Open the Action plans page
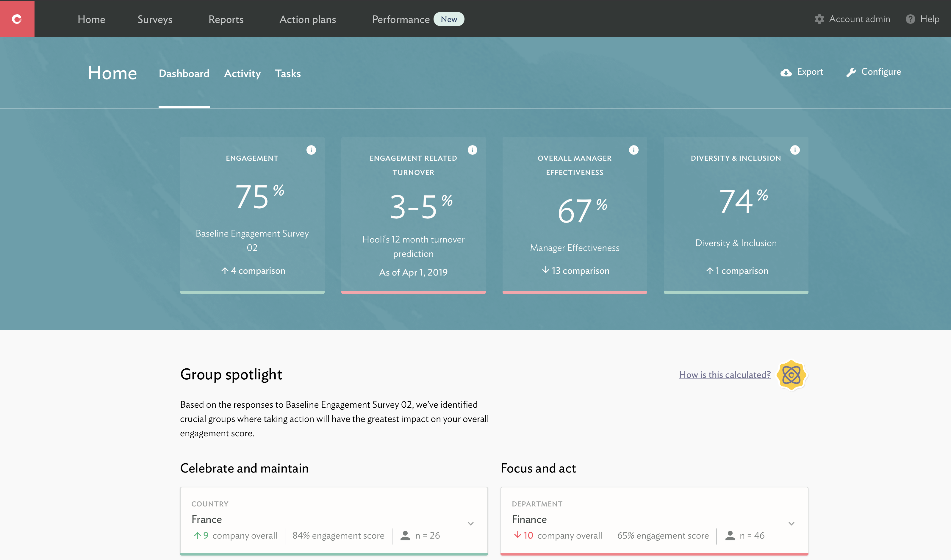Viewport: 951px width, 560px height. coord(308,19)
